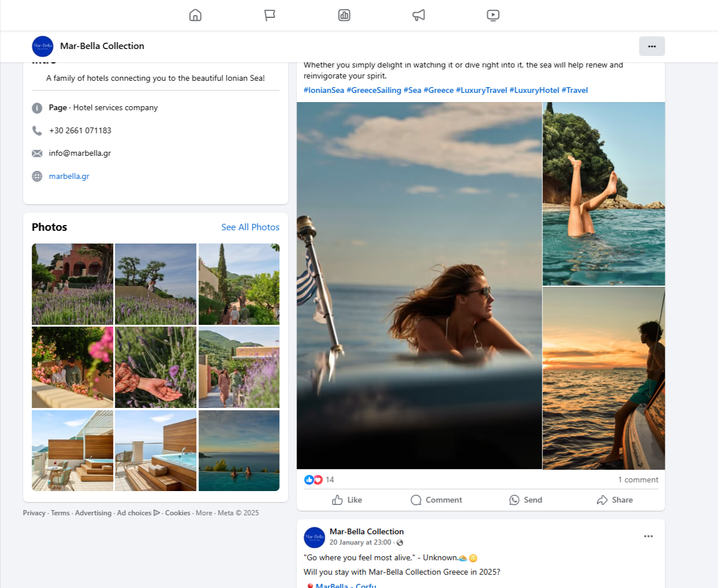
Task: Send the post via WhatsApp icon
Action: (x=525, y=500)
